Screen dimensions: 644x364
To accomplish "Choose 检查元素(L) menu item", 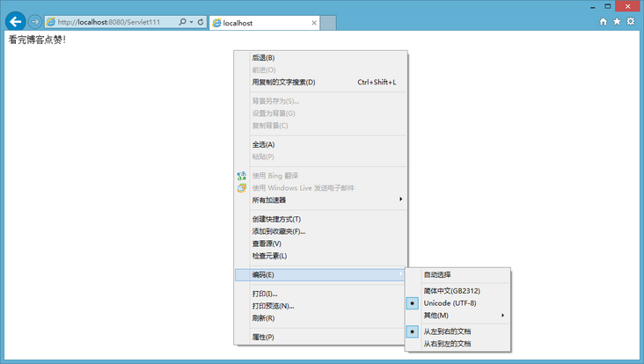I will [x=320, y=256].
